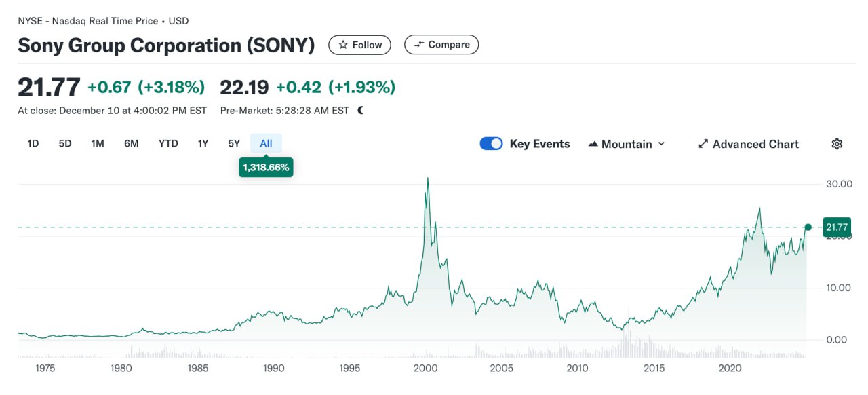Click the Mountain chart icon

[x=593, y=144]
